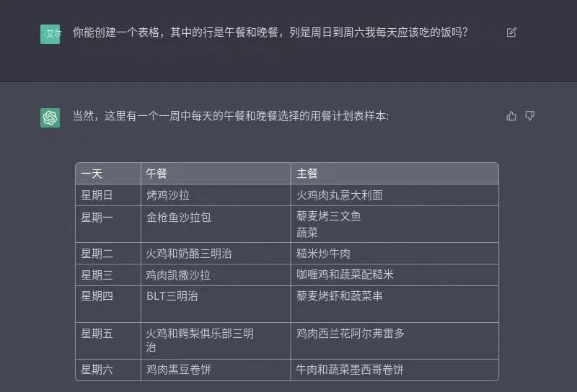Screen dimensions: 577x392
Task: Click the thumbs down icon
Action: 529,116
